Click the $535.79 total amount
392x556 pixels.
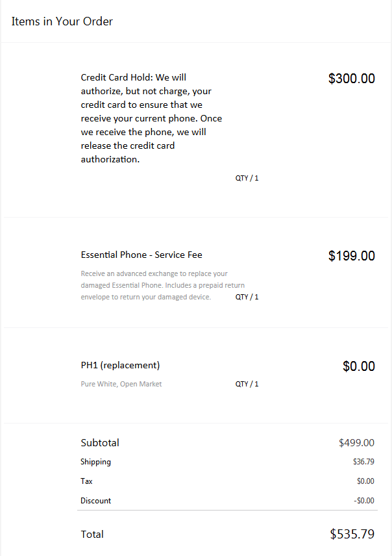[x=352, y=534]
